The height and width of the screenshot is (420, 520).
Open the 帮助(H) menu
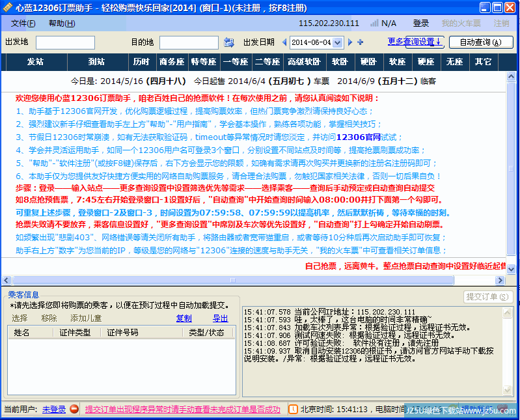point(62,23)
